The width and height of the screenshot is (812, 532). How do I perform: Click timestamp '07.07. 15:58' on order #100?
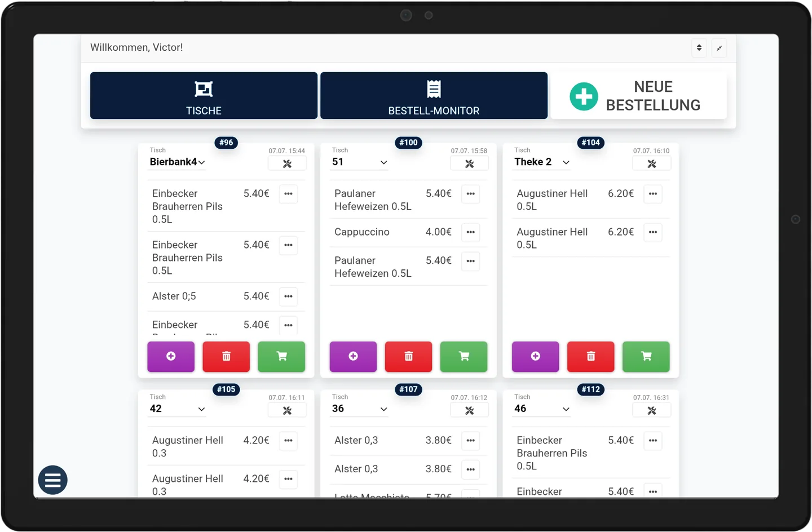click(469, 151)
